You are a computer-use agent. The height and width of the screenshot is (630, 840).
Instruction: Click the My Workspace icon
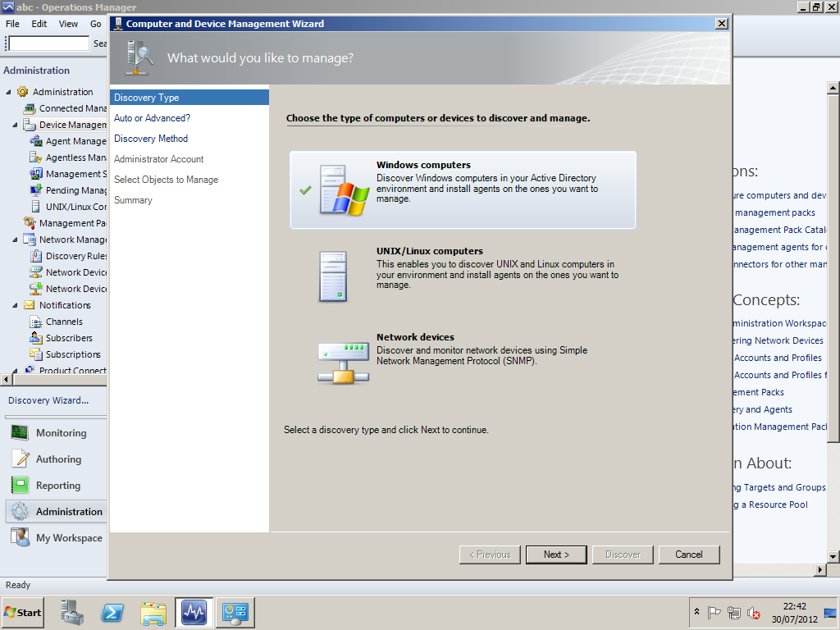(x=21, y=538)
